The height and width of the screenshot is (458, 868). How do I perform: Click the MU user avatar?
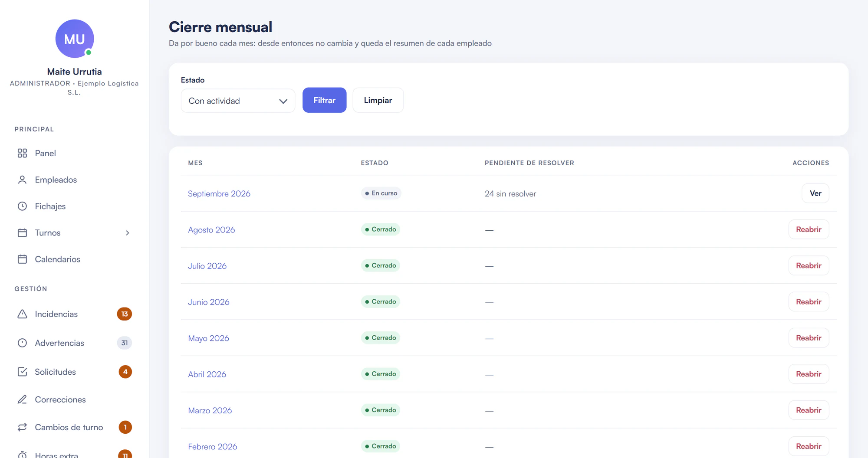(75, 39)
